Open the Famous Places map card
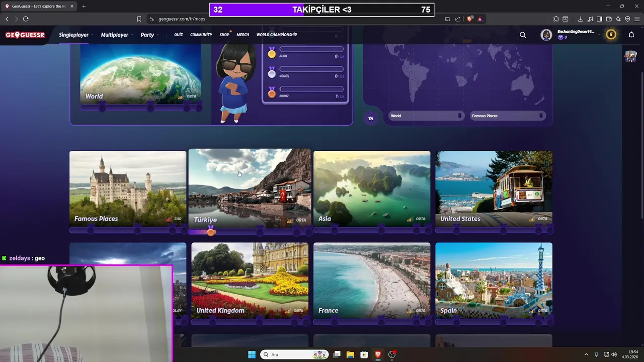This screenshot has height=362, width=644. point(128,189)
